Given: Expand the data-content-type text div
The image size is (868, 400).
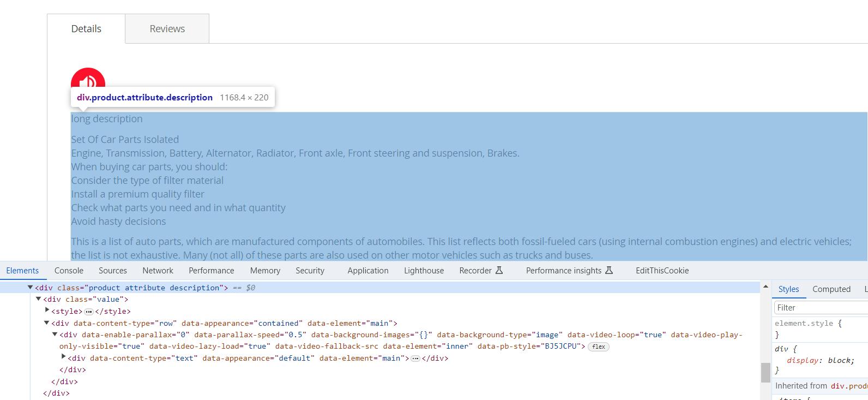Looking at the screenshot, I should click(63, 357).
